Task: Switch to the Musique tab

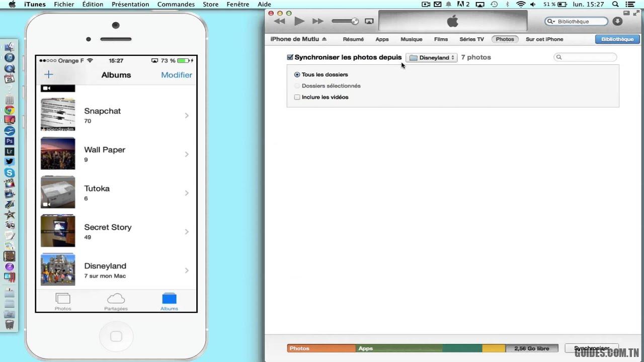Action: click(x=411, y=39)
